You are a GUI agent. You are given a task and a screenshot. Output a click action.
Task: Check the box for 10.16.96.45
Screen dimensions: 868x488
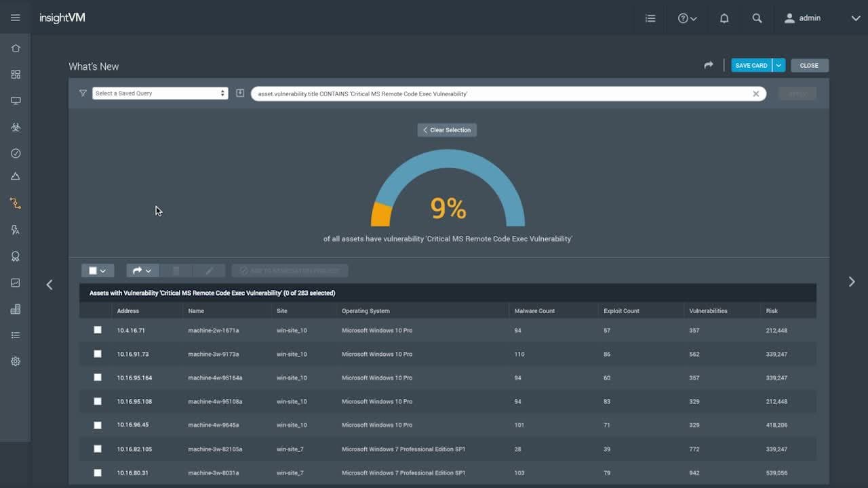98,425
